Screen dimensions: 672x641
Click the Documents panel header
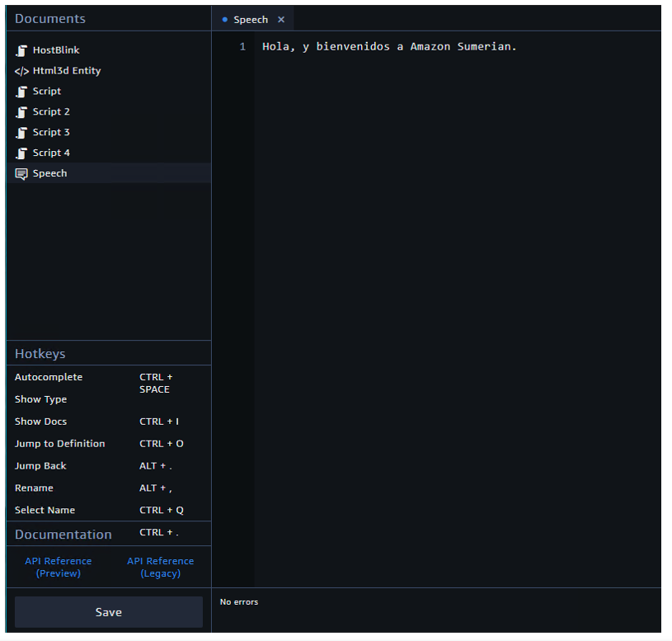[50, 19]
